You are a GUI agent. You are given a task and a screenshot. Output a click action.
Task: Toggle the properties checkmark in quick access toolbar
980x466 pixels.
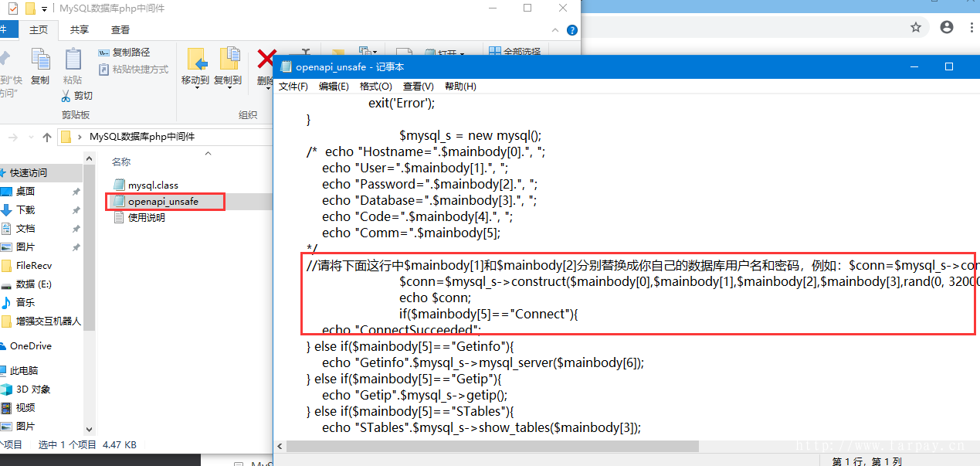(x=13, y=9)
